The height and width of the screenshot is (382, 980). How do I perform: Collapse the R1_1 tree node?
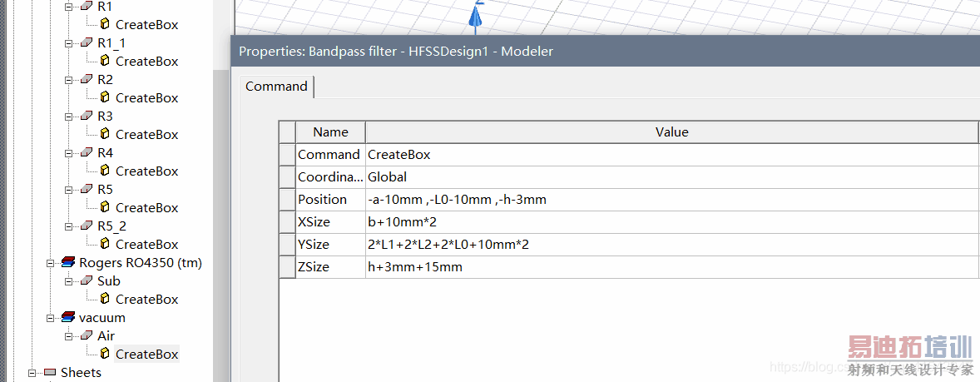(x=68, y=43)
